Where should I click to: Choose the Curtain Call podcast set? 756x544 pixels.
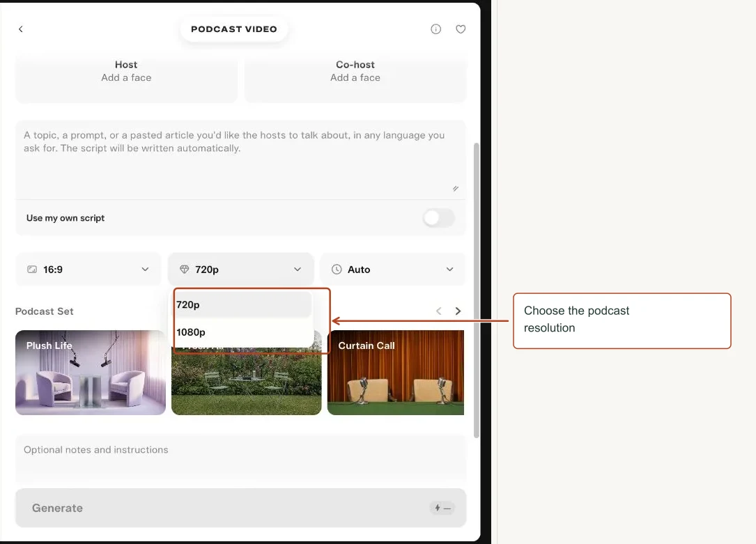396,373
